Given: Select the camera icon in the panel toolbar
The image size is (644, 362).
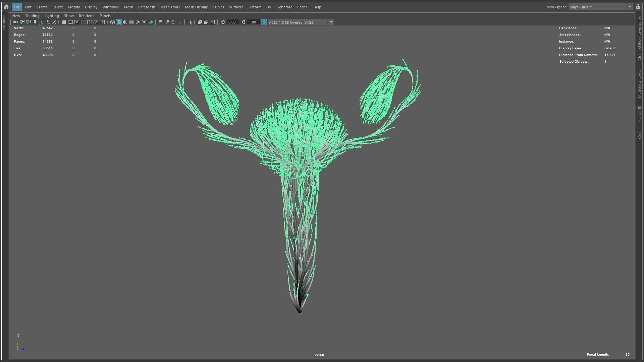Looking at the screenshot, I should [15, 22].
